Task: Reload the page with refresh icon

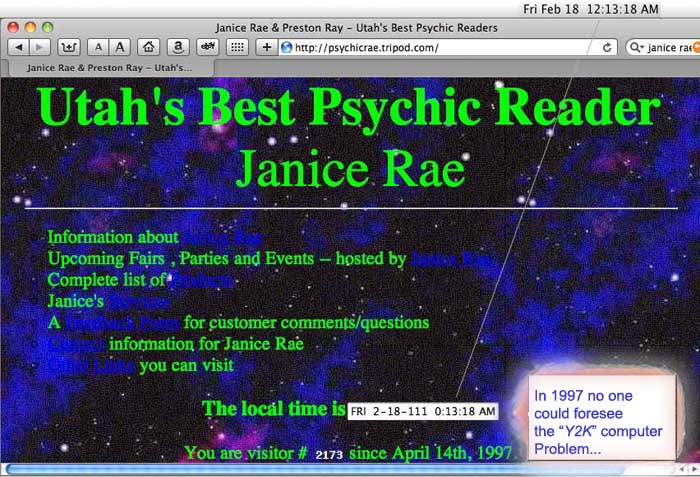Action: coord(607,47)
